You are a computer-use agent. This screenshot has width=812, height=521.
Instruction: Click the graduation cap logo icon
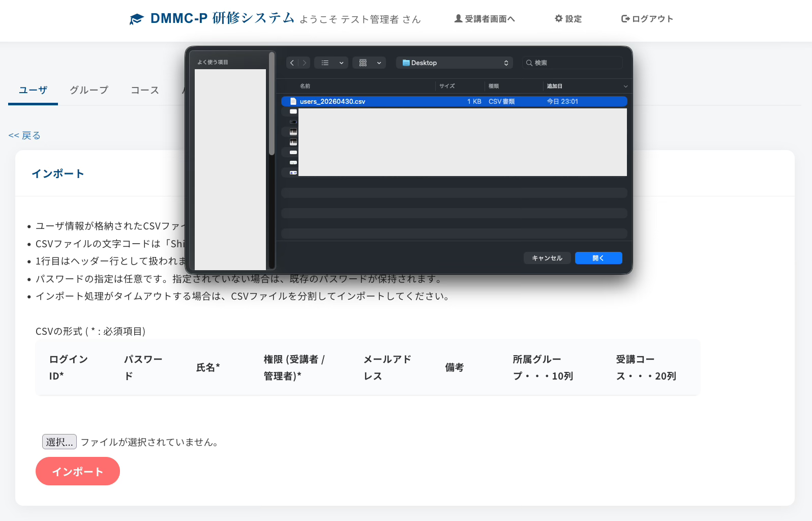(136, 19)
